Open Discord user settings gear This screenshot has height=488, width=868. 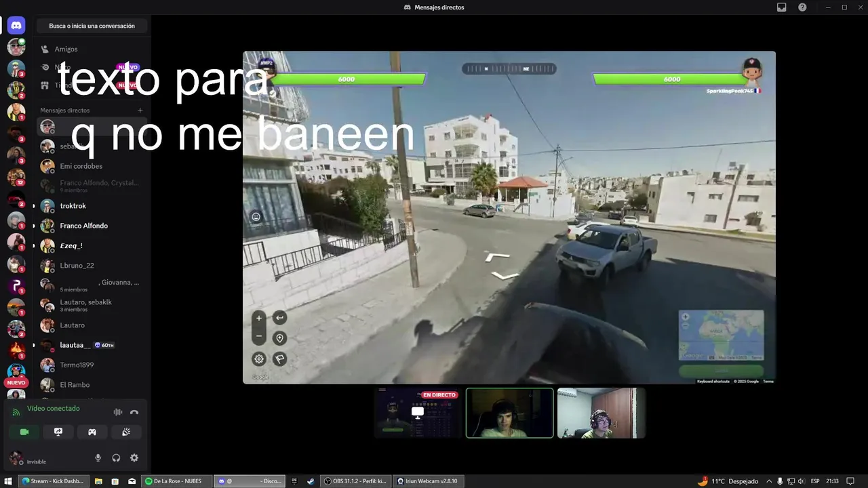pos(134,457)
